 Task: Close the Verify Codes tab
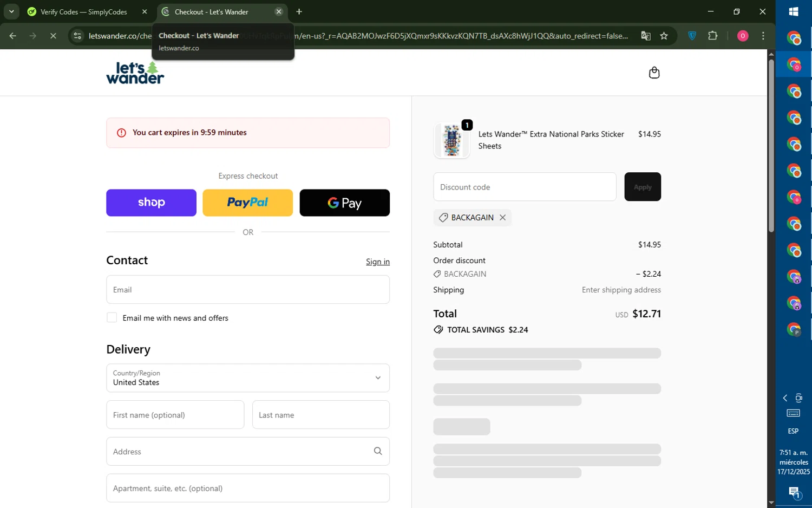pyautogui.click(x=145, y=11)
